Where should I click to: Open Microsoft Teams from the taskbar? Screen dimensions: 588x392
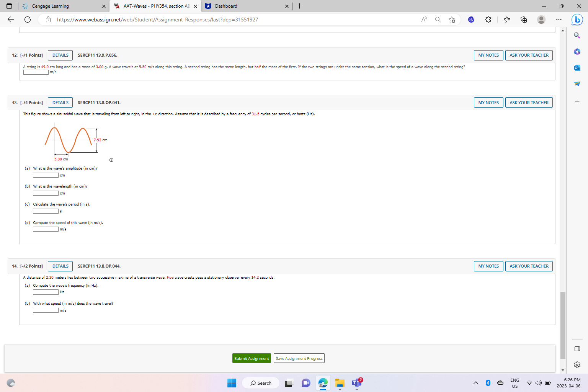356,383
